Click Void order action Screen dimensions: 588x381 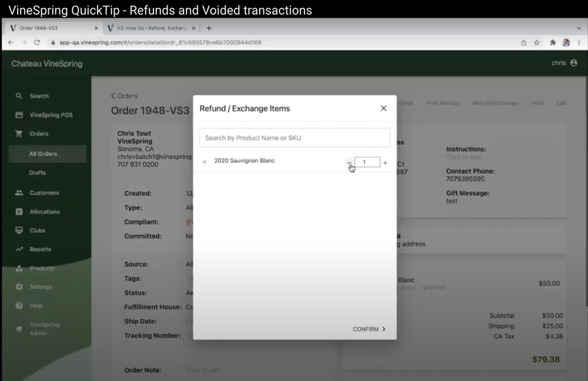[537, 103]
